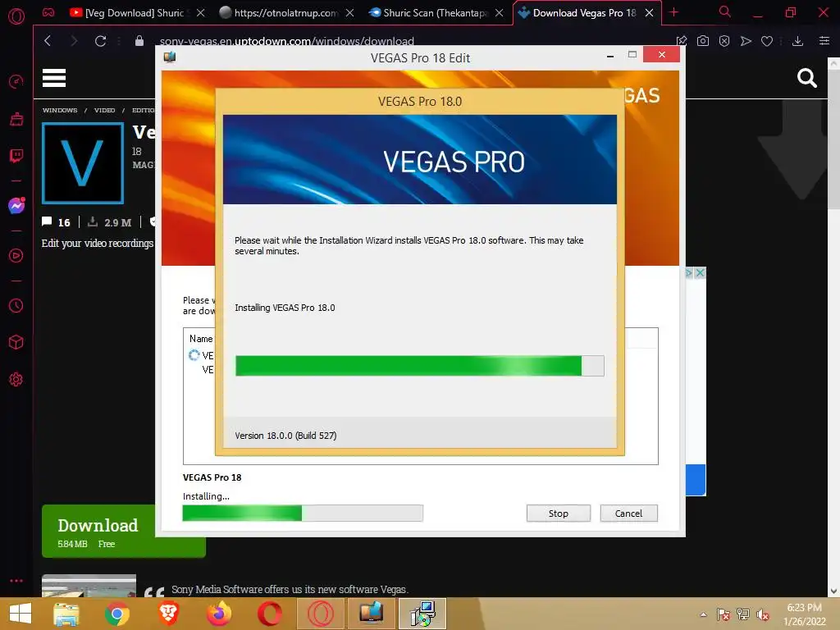Reload the Uptodown page

pyautogui.click(x=100, y=41)
